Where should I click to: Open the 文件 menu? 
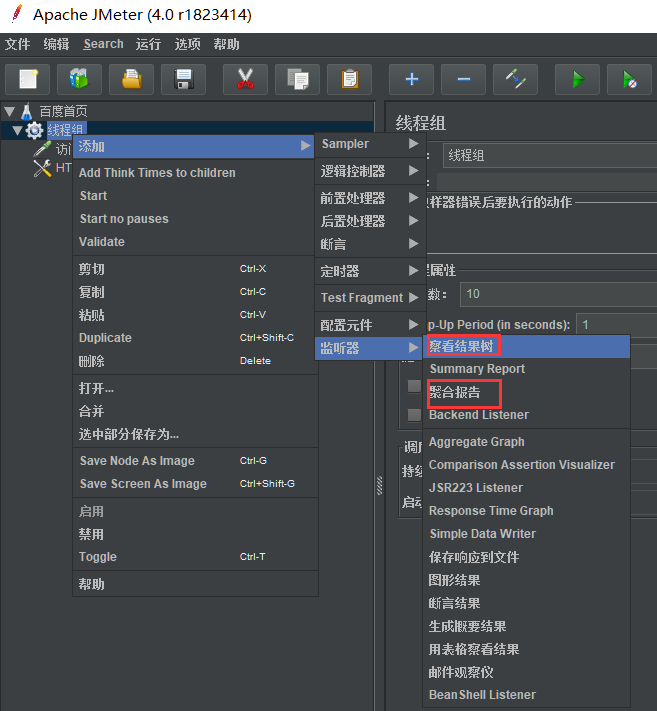18,44
